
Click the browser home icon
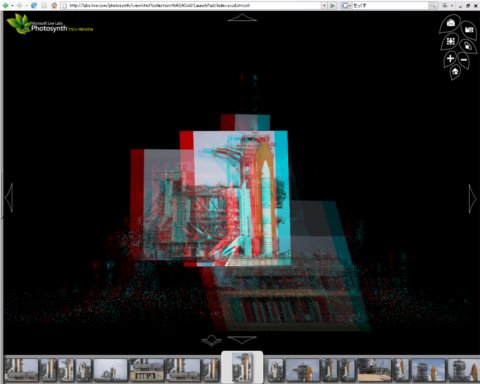[54, 5]
